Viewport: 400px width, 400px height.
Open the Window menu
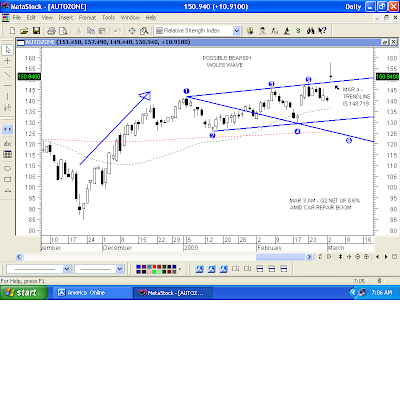(x=130, y=17)
